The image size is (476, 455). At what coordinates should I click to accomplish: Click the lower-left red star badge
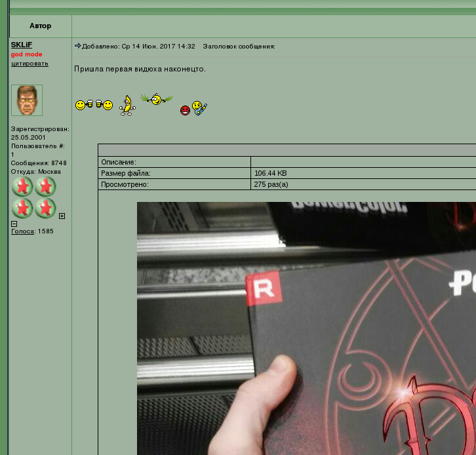(22, 208)
